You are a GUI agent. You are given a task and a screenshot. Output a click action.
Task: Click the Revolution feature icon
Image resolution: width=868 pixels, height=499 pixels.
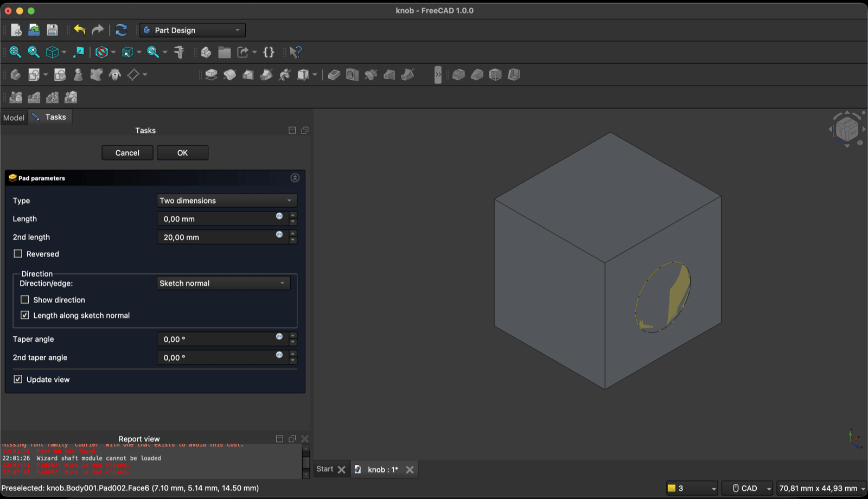pos(229,74)
